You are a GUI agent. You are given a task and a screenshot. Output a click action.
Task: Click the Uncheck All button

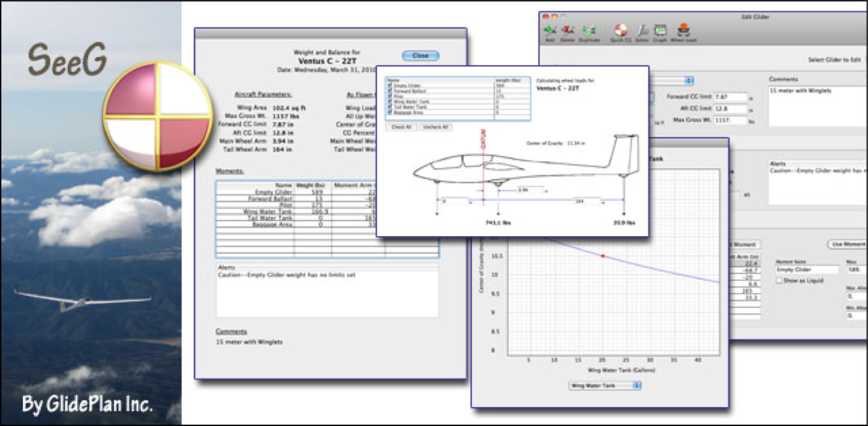tap(436, 127)
